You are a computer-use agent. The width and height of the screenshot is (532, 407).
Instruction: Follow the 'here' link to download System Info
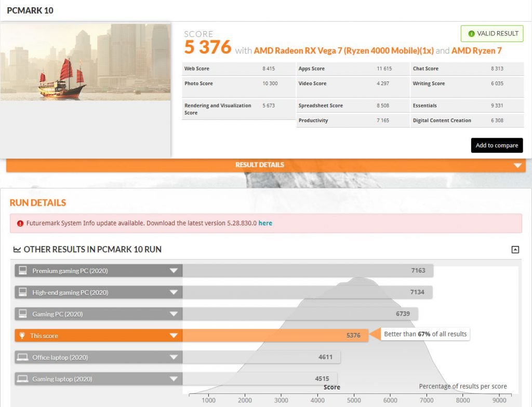click(x=265, y=223)
